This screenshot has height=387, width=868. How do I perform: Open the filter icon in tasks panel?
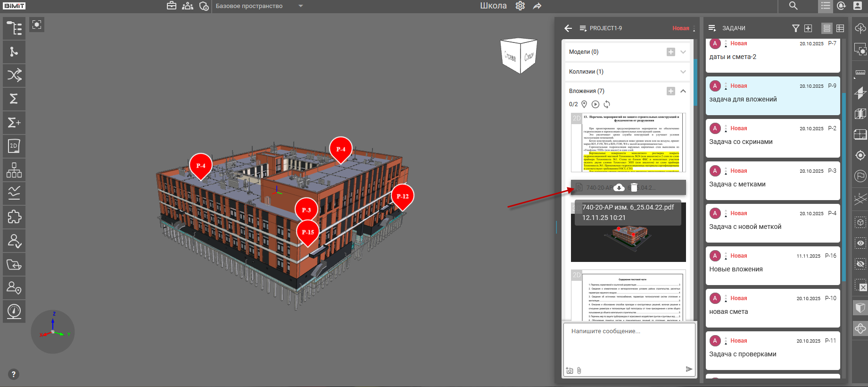pos(795,28)
